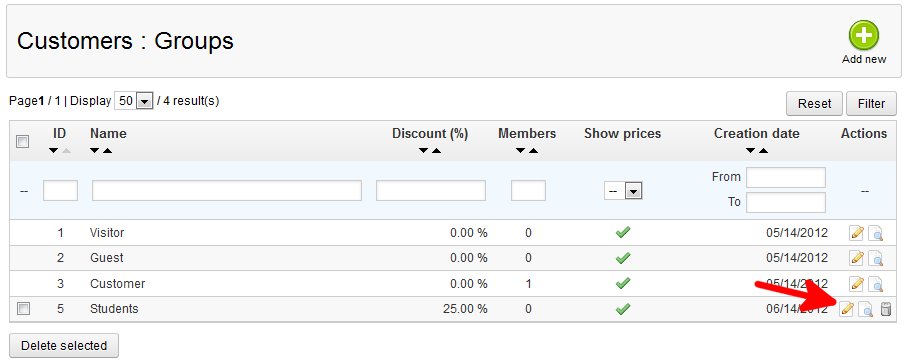The height and width of the screenshot is (364, 909).
Task: Delete the Students group with trash icon
Action: [885, 309]
